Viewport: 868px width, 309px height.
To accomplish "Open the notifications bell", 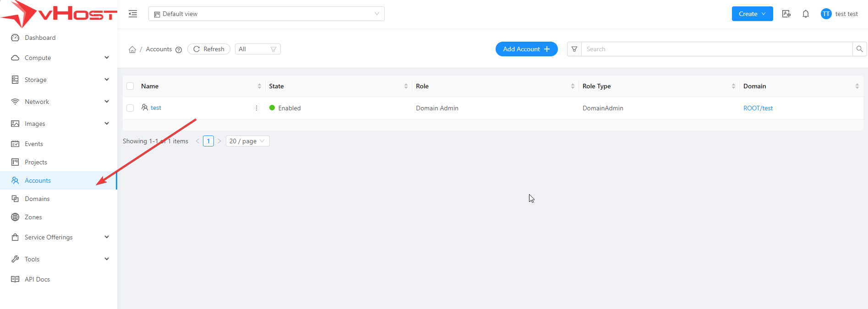I will coord(806,14).
